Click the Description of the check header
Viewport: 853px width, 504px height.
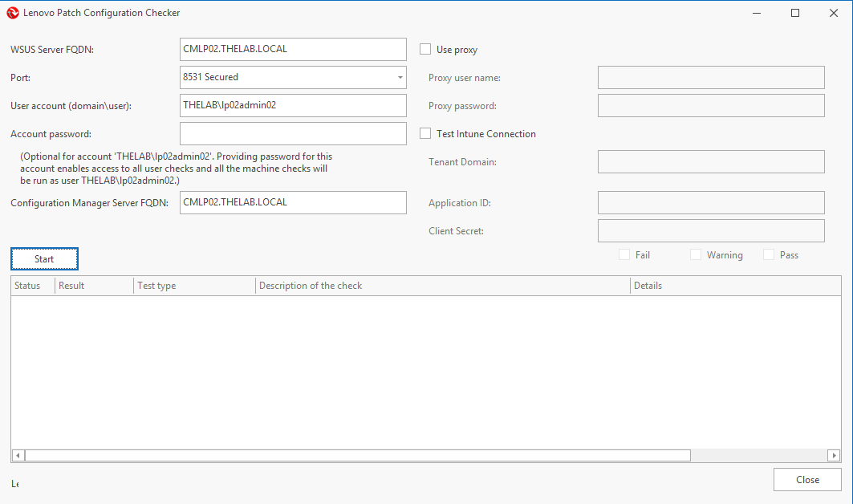pyautogui.click(x=443, y=286)
